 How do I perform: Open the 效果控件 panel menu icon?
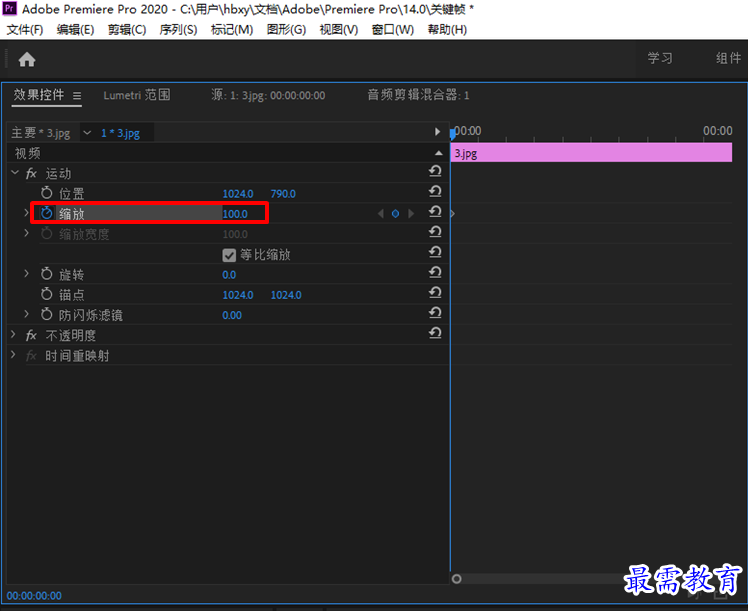coord(77,96)
